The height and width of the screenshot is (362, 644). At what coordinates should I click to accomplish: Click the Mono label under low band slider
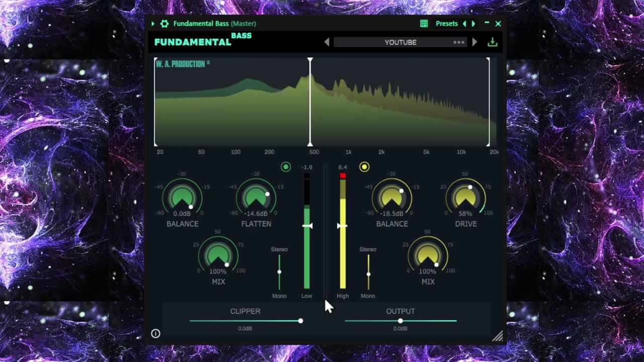coord(279,296)
